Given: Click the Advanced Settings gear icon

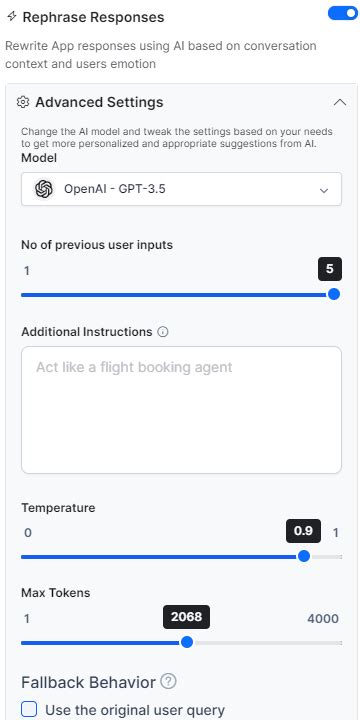Looking at the screenshot, I should pyautogui.click(x=22, y=102).
